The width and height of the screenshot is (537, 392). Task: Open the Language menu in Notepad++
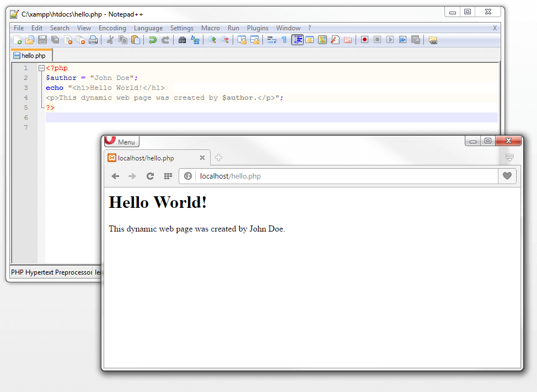(x=148, y=28)
